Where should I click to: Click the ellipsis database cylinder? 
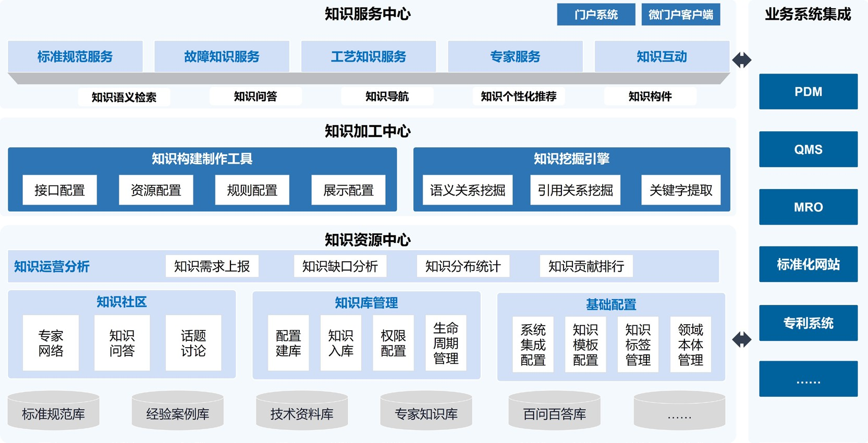point(679,412)
